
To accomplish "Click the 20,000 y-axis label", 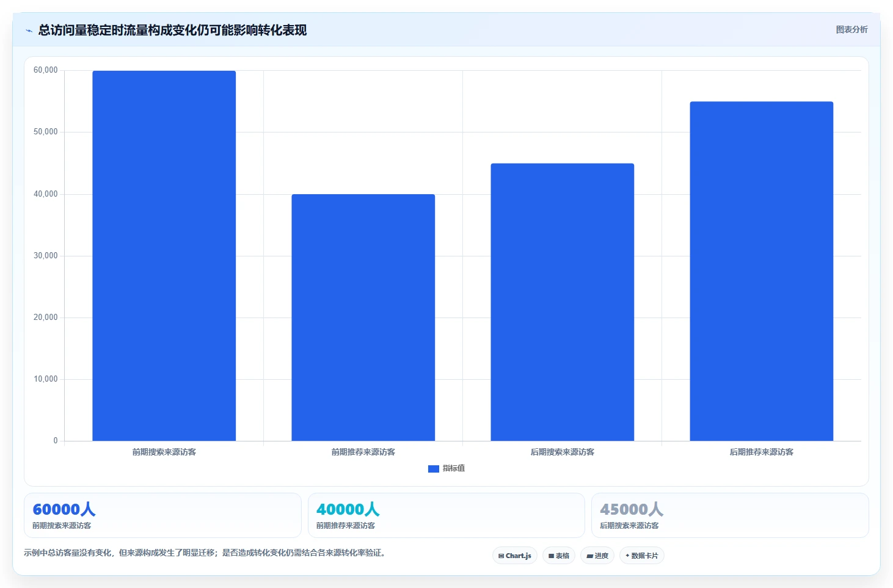I will [x=45, y=318].
